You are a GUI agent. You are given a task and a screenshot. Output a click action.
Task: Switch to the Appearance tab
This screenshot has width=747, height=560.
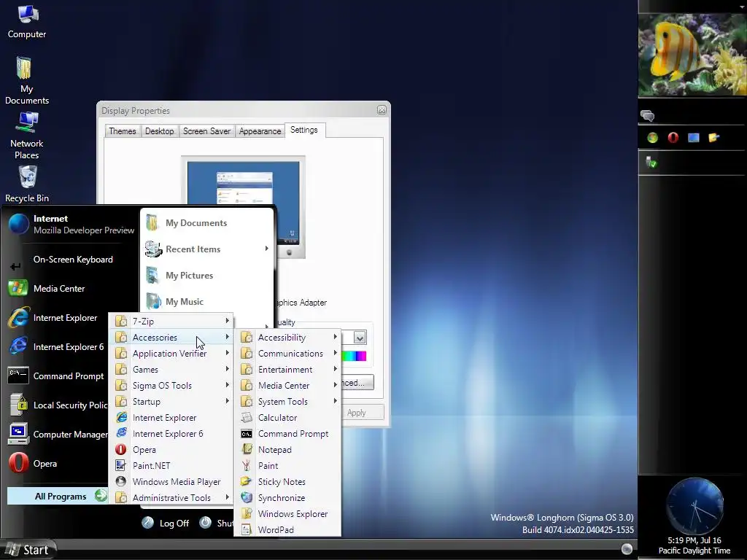(260, 131)
